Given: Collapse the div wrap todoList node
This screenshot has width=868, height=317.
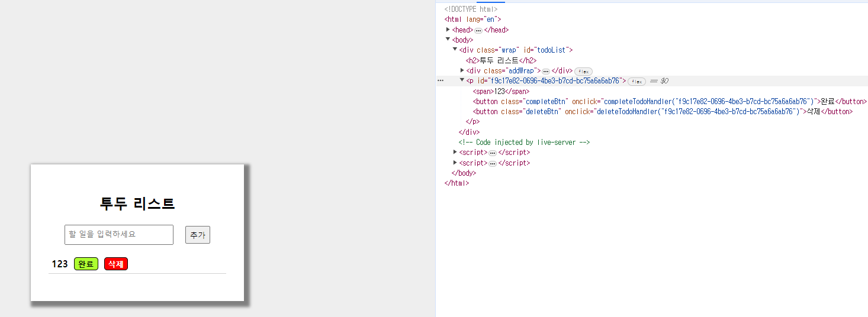Looking at the screenshot, I should pos(455,50).
